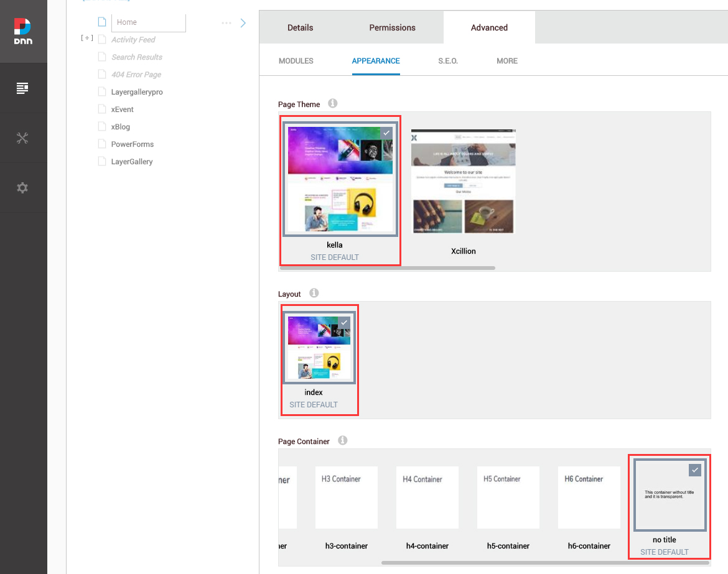Choose the H6 Container thumbnail
The width and height of the screenshot is (728, 574).
(x=589, y=498)
